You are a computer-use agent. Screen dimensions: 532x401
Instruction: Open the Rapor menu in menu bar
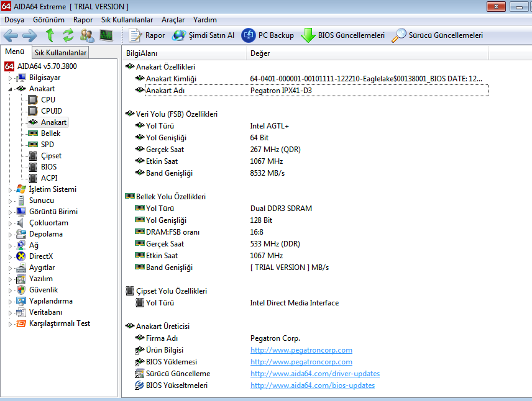pyautogui.click(x=83, y=20)
